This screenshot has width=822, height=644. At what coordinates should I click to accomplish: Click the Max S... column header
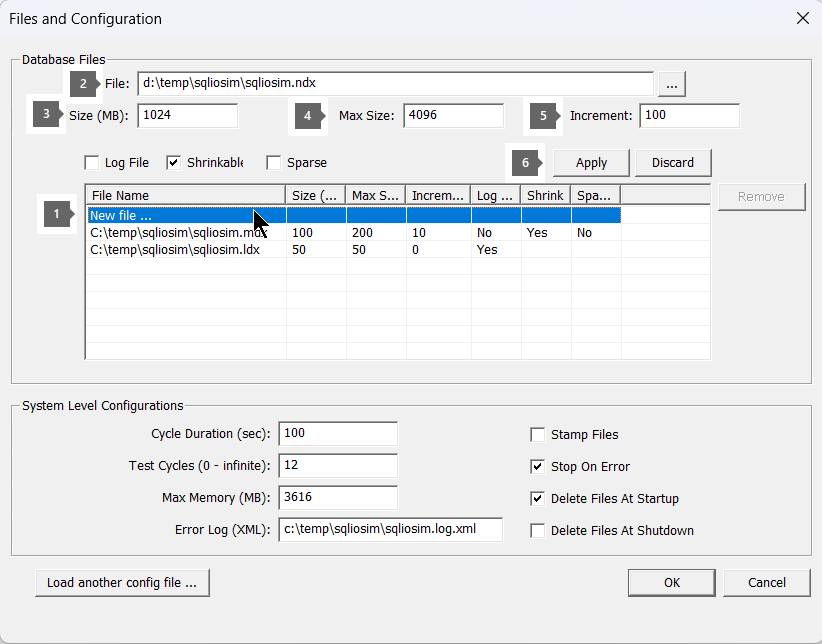pyautogui.click(x=375, y=196)
